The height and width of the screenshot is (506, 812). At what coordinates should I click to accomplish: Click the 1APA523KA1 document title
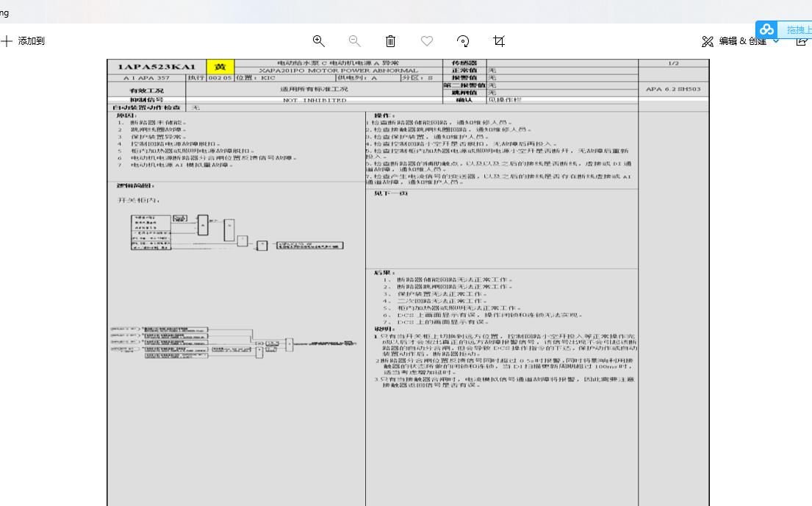(x=157, y=67)
